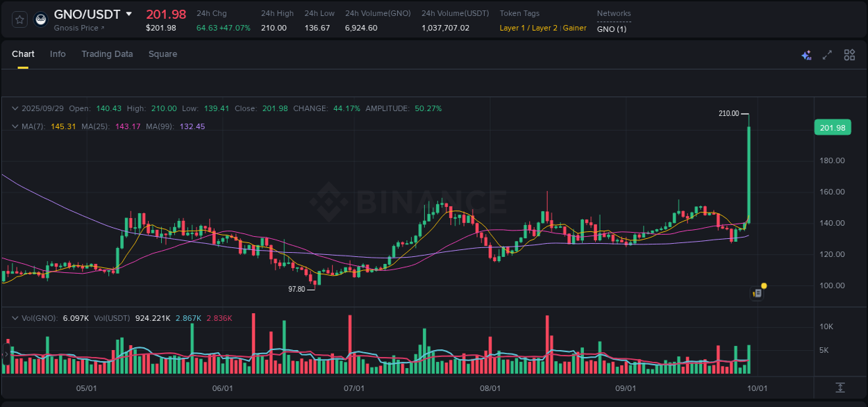The image size is (868, 407).
Task: Click the Gainer token tag
Action: [574, 28]
